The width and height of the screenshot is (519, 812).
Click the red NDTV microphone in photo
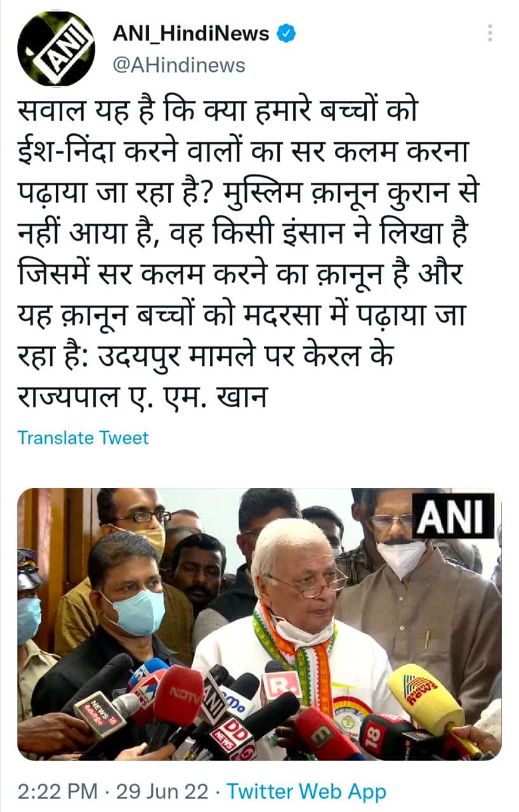coord(178,695)
